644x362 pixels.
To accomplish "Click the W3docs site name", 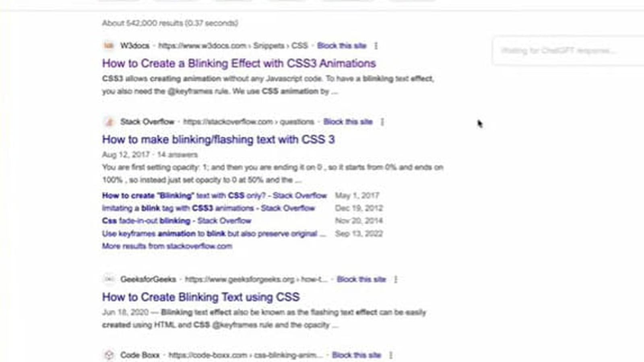I will [x=135, y=45].
